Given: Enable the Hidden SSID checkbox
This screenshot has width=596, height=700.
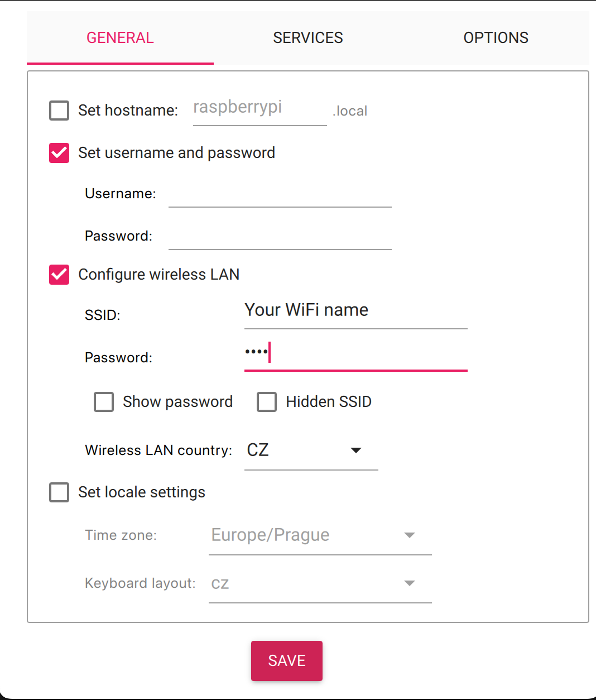Looking at the screenshot, I should (267, 402).
